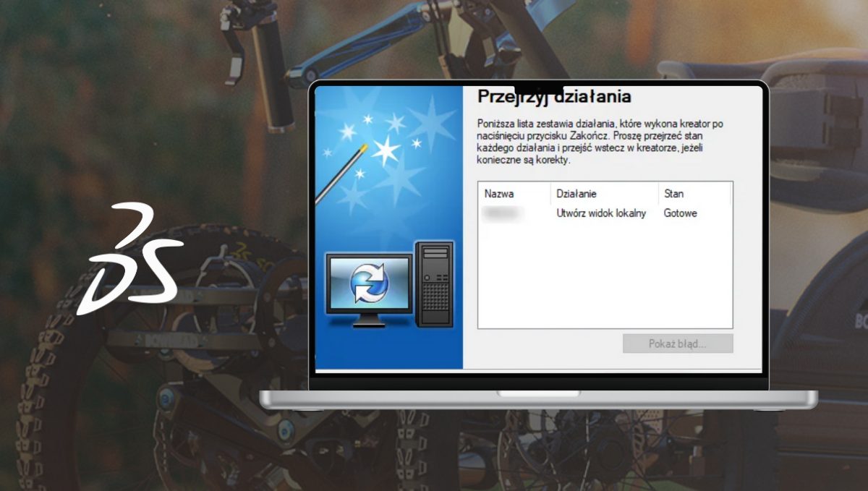Click the disabled "Pokaż błąd..." button
This screenshot has height=491, width=868.
(678, 343)
